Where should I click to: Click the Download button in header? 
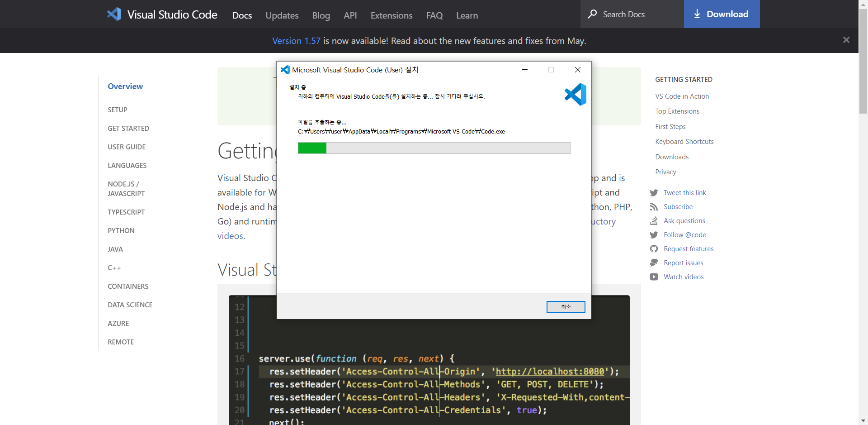tap(722, 14)
